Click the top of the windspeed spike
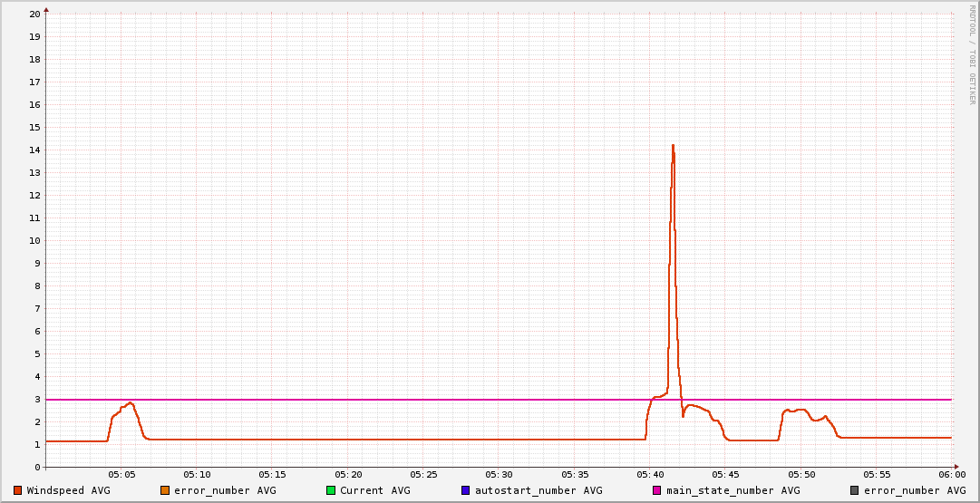980x503 pixels. pos(673,145)
